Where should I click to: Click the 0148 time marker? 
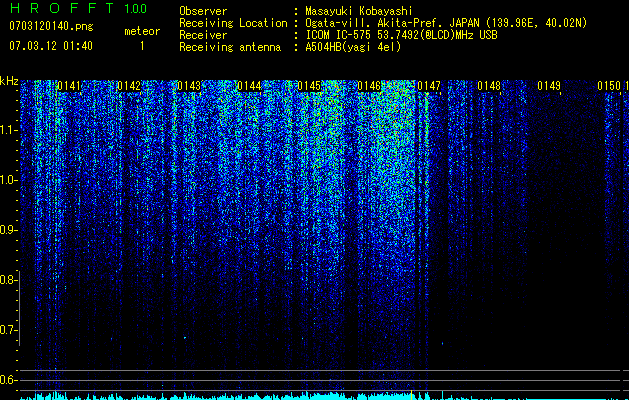(x=489, y=86)
